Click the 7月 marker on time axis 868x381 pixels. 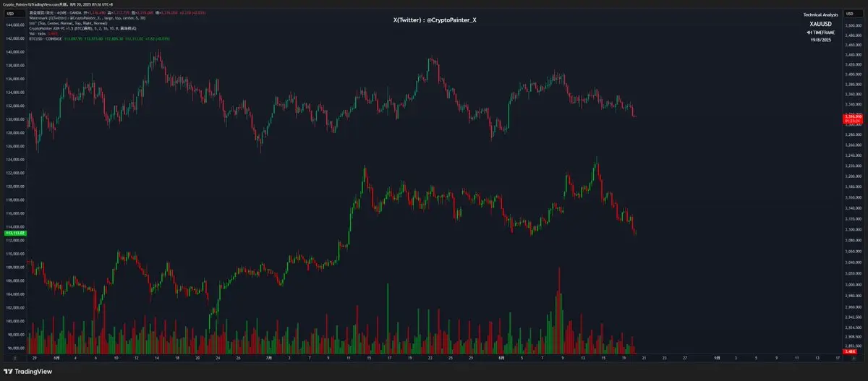(x=269, y=358)
